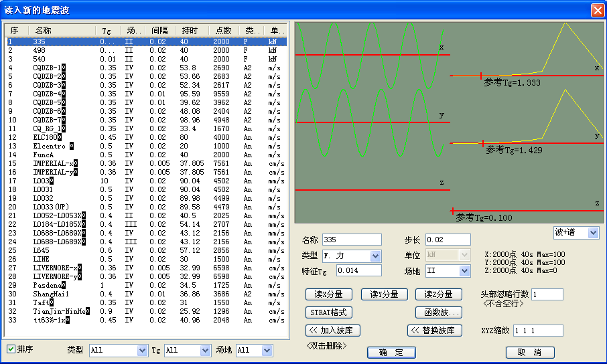
Task: Sort by the Tg column header
Action: [x=109, y=31]
